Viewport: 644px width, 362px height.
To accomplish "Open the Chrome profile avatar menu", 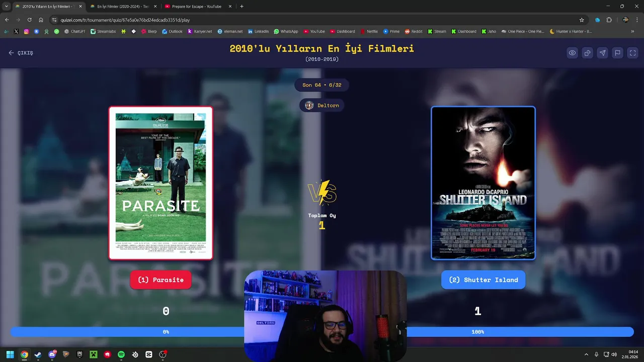I will point(625,20).
